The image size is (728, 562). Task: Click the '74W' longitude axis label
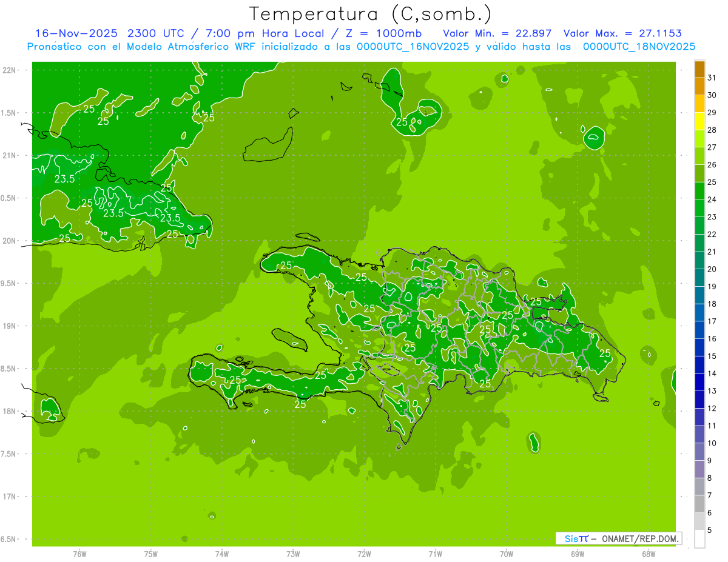point(222,554)
